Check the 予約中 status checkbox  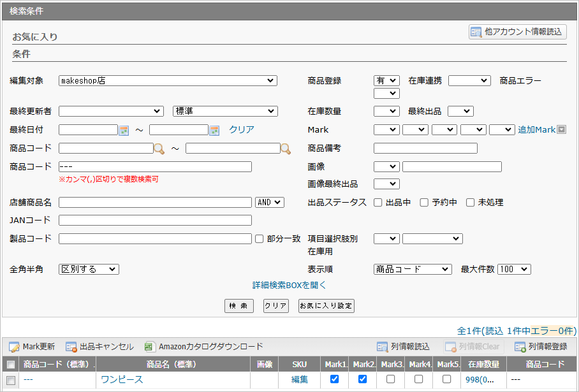(x=424, y=202)
